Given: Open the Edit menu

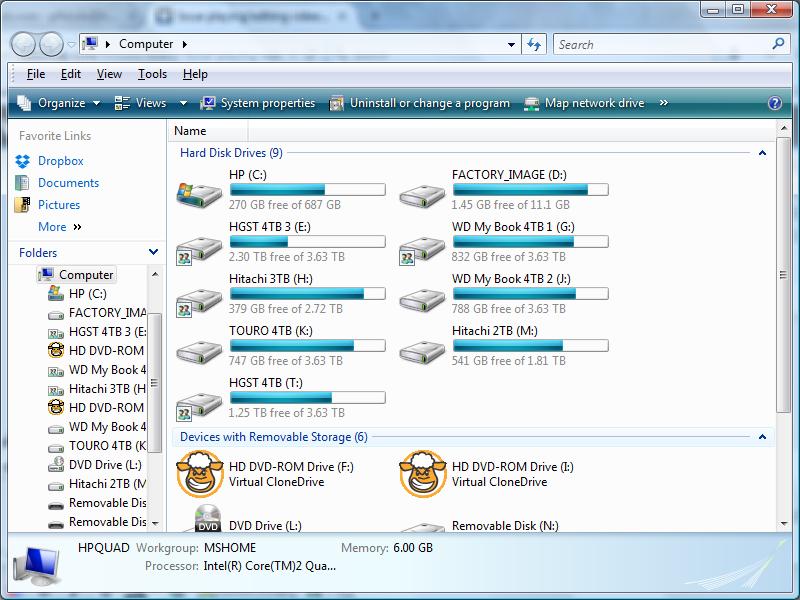Looking at the screenshot, I should click(x=70, y=74).
